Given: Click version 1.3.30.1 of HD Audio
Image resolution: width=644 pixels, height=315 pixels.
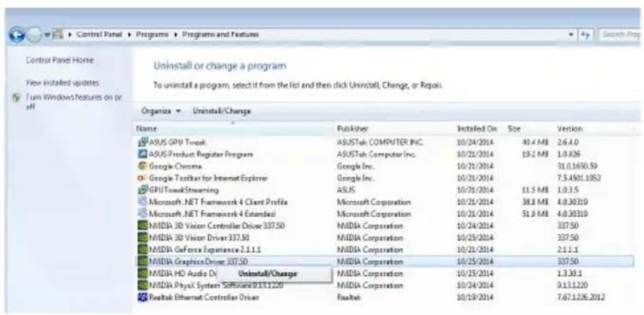Looking at the screenshot, I should pos(569,273).
